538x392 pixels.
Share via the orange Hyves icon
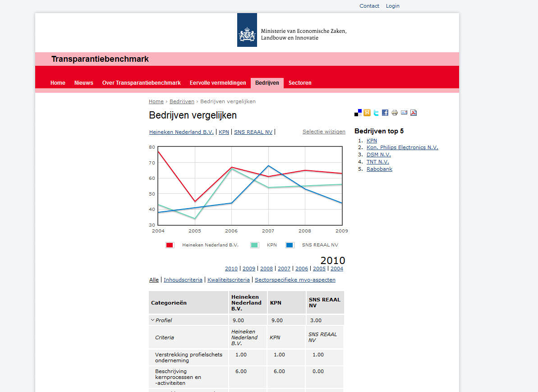367,113
